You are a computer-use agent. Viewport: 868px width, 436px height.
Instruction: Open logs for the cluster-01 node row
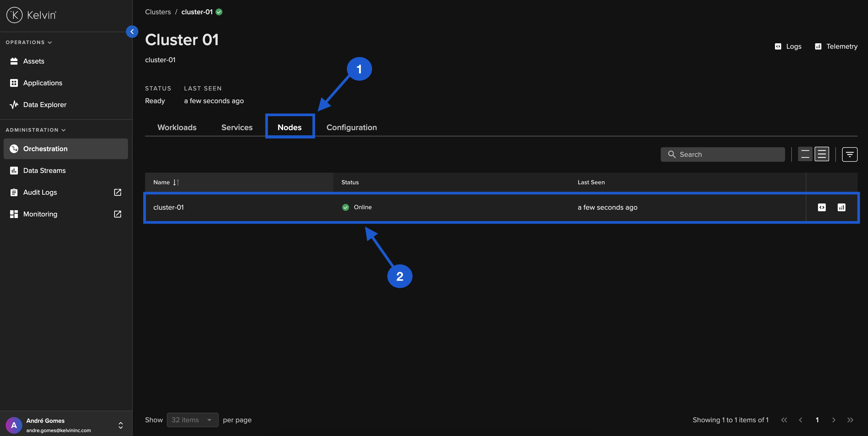tap(822, 207)
